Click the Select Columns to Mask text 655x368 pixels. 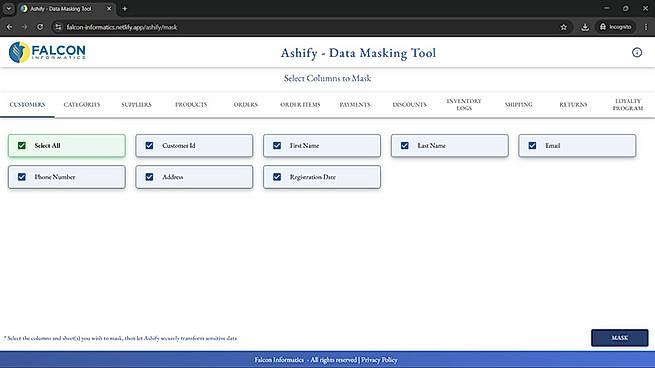[x=328, y=78]
